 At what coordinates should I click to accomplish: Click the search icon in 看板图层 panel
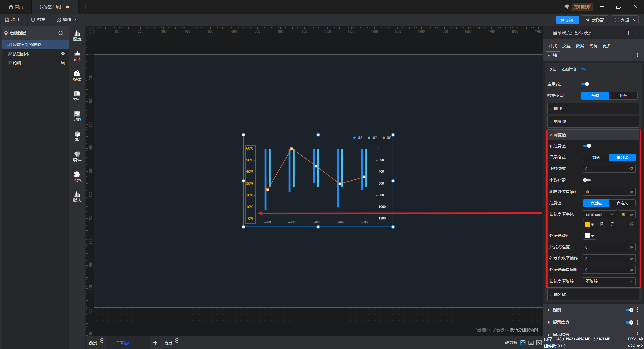(x=61, y=33)
